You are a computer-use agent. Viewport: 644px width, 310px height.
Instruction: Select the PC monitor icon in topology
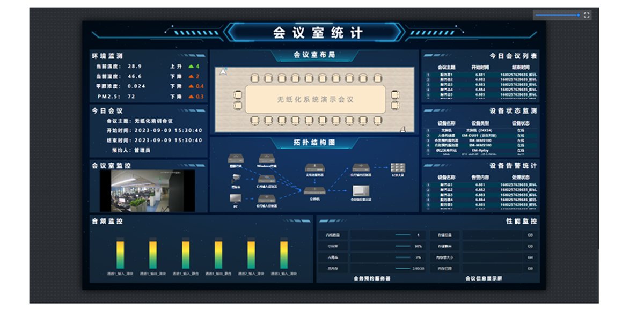[235, 198]
